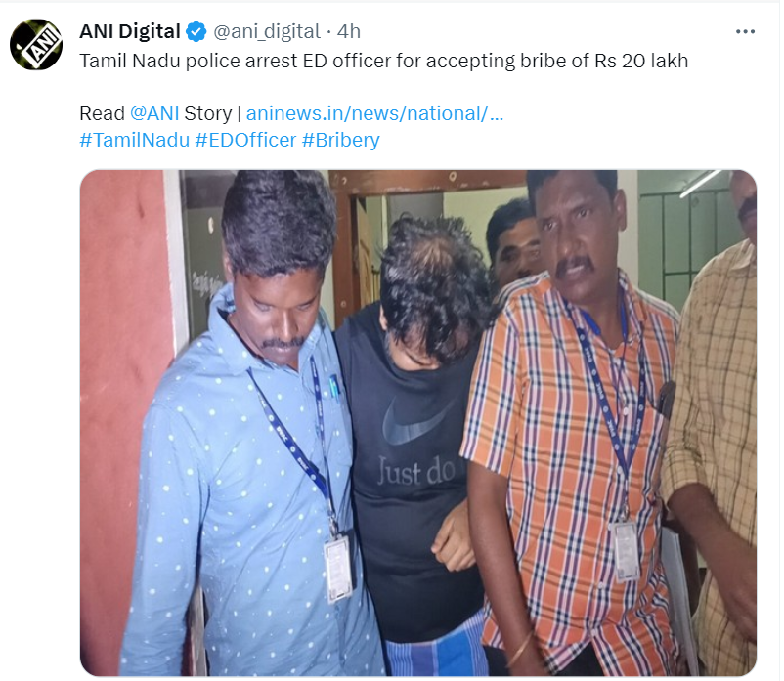Select the #Bribery hashtag
The width and height of the screenshot is (784, 681).
[x=341, y=140]
